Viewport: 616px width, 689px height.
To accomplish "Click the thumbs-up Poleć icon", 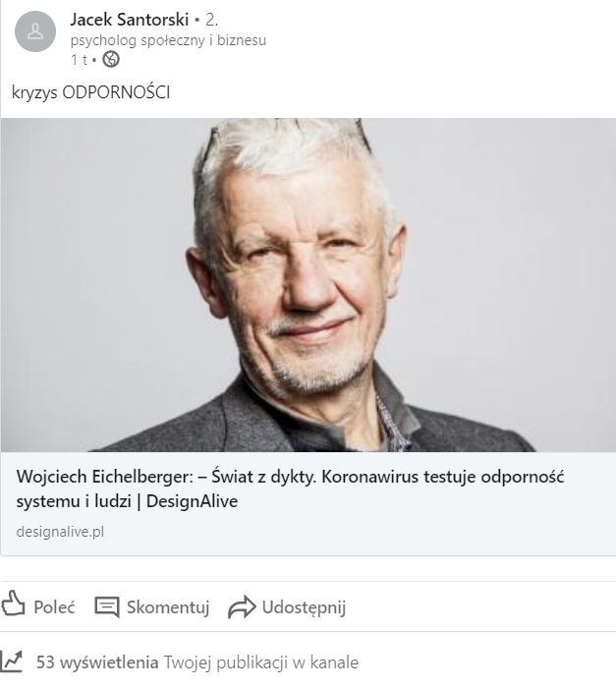I will 13,604.
